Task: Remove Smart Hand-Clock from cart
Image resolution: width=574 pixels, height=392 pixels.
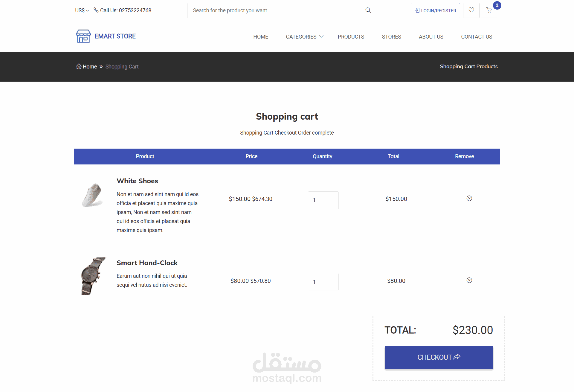Action: click(469, 280)
